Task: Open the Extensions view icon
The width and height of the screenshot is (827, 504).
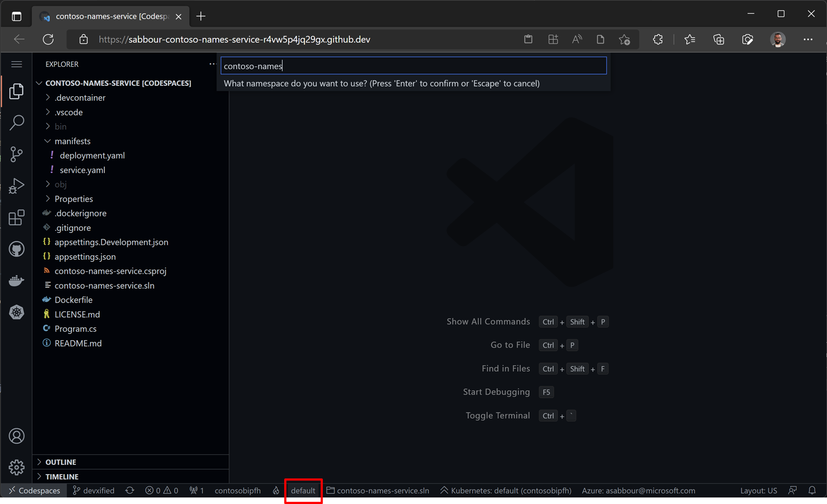Action: [16, 218]
